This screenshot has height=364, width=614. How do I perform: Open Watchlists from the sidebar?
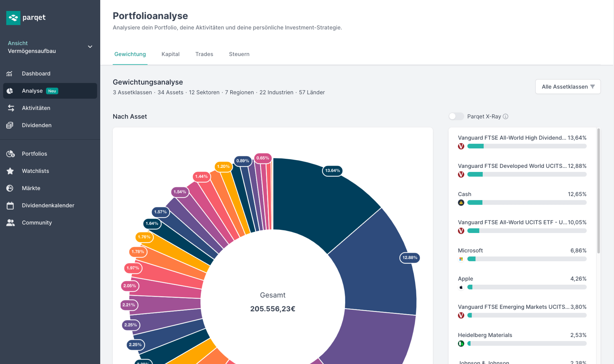click(x=50, y=171)
